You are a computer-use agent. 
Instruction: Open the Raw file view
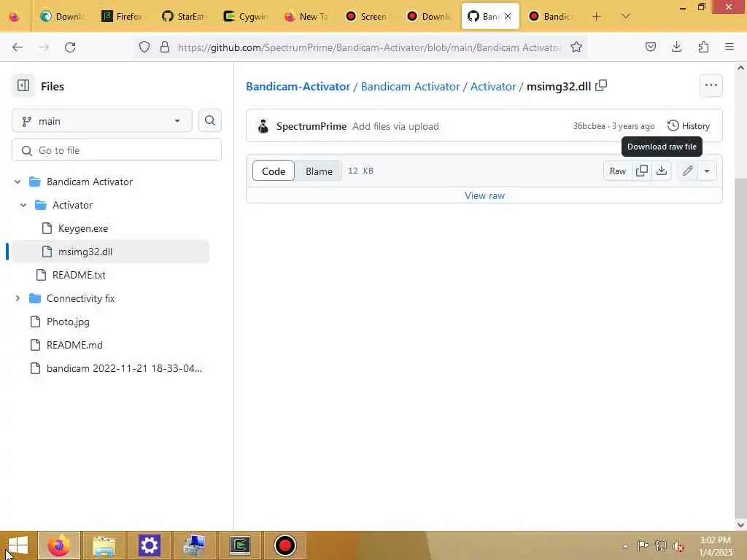[618, 171]
